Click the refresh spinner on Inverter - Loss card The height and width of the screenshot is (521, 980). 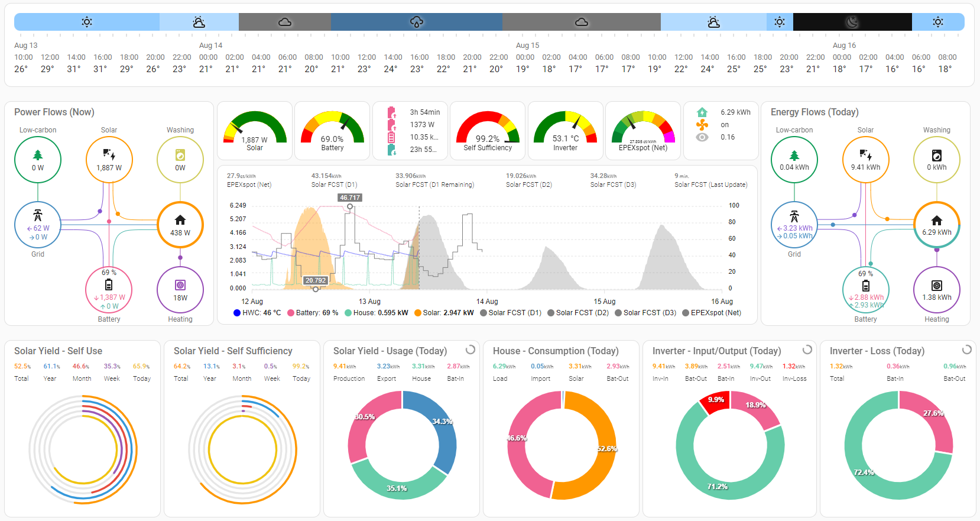(967, 350)
